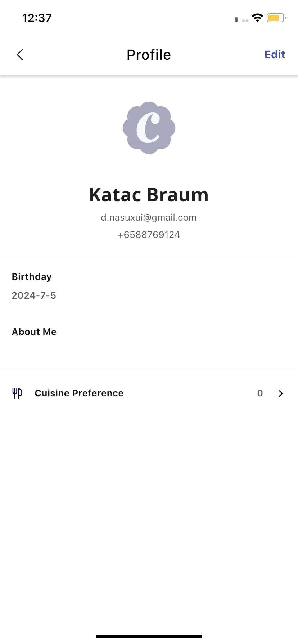Tap the Edit button
The height and width of the screenshot is (644, 298).
275,55
